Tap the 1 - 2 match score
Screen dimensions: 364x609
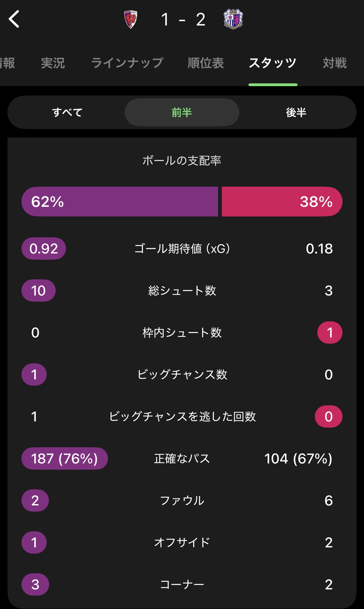(x=183, y=20)
